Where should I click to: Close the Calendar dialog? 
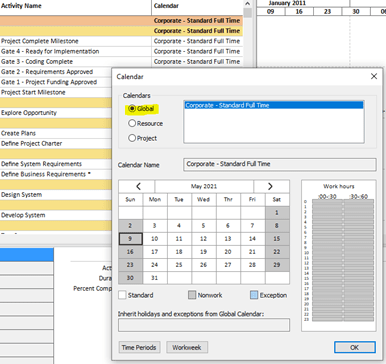coord(374,76)
